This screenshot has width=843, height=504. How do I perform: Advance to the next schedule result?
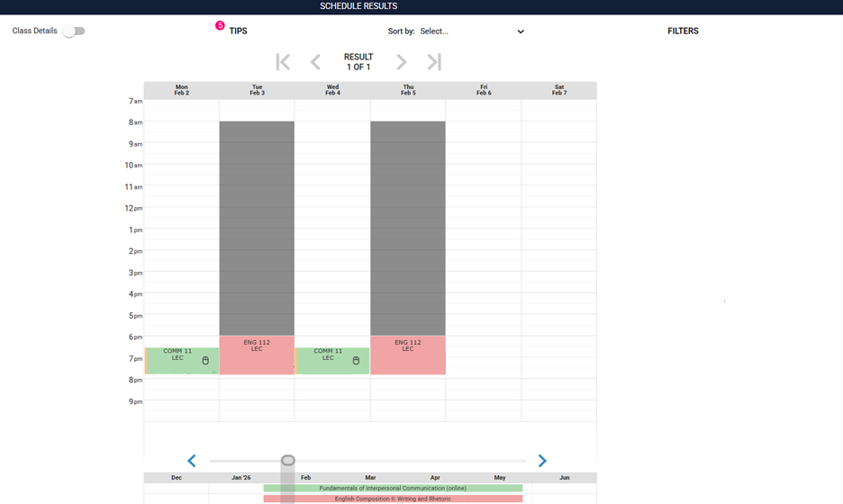[402, 62]
